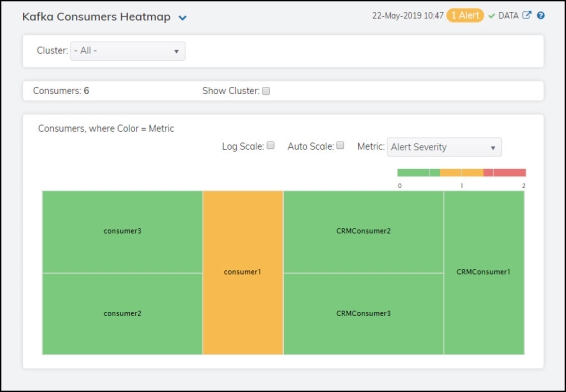Click the orange section of color legend
The image size is (566, 392).
(462, 173)
